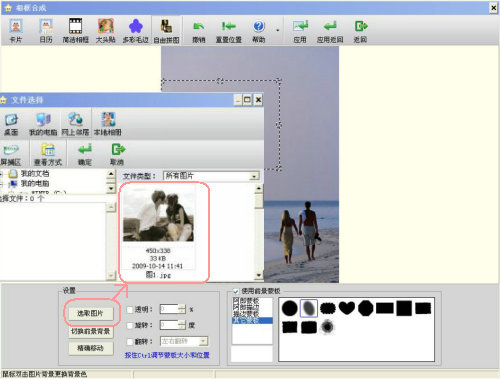Open the 卡片 card frame tool

click(16, 30)
